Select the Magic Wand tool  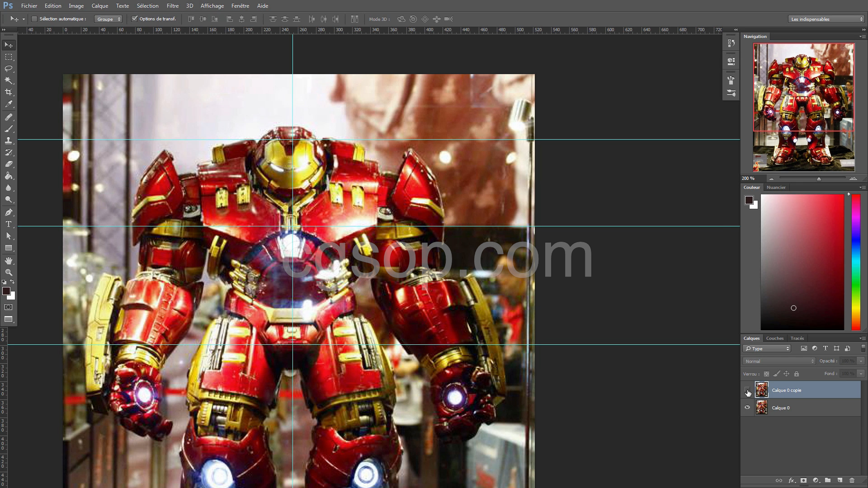9,80
